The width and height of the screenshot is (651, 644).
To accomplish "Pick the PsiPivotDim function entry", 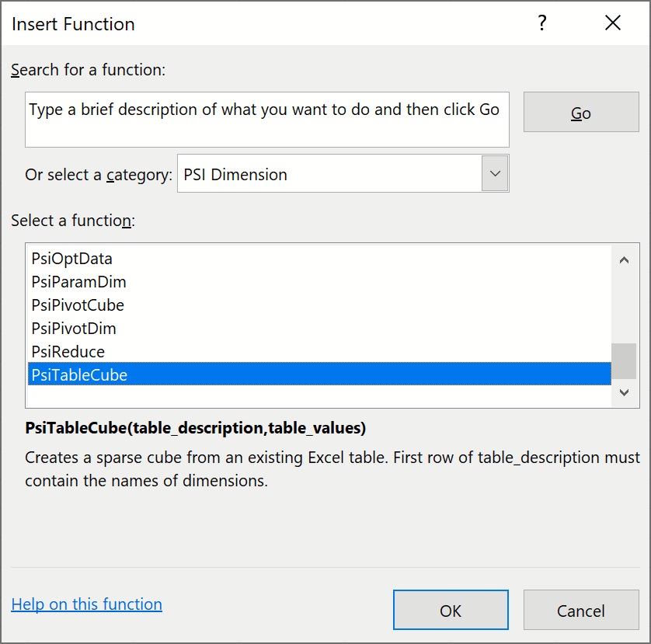I will point(74,329).
